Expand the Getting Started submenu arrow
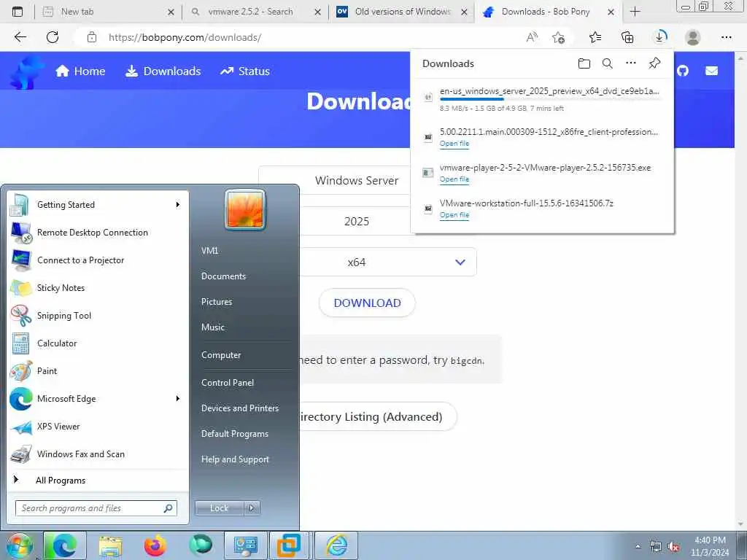This screenshot has width=747, height=560. tap(178, 205)
